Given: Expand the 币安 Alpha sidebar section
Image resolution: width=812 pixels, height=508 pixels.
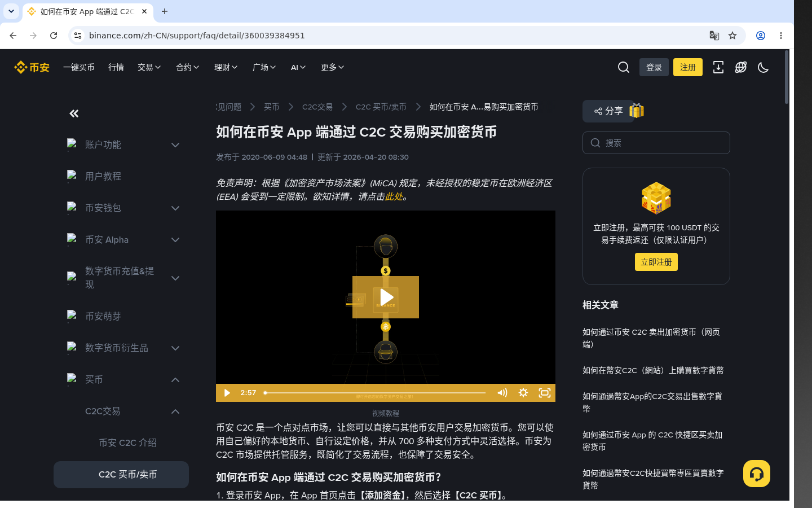Looking at the screenshot, I should click(x=175, y=240).
